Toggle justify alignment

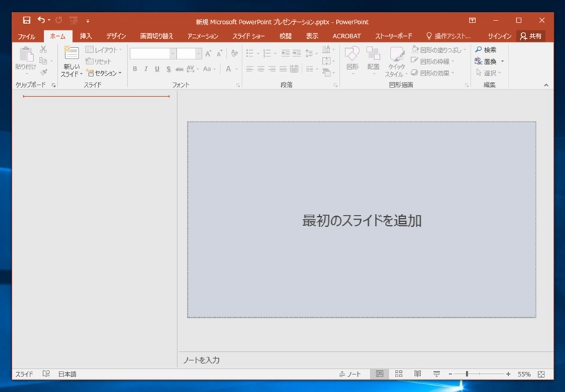[283, 69]
